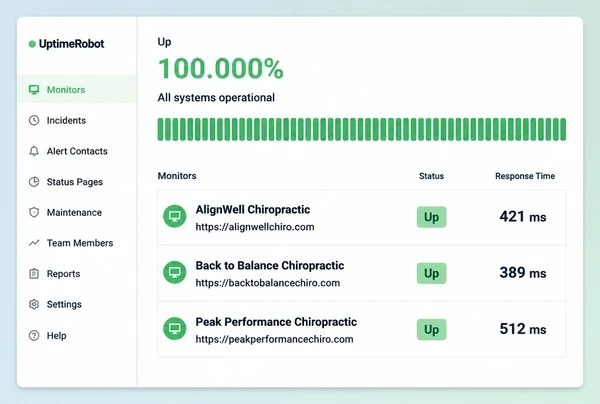Click AlignWell Chiropractic green monitor icon
This screenshot has width=600, height=404.
point(175,216)
